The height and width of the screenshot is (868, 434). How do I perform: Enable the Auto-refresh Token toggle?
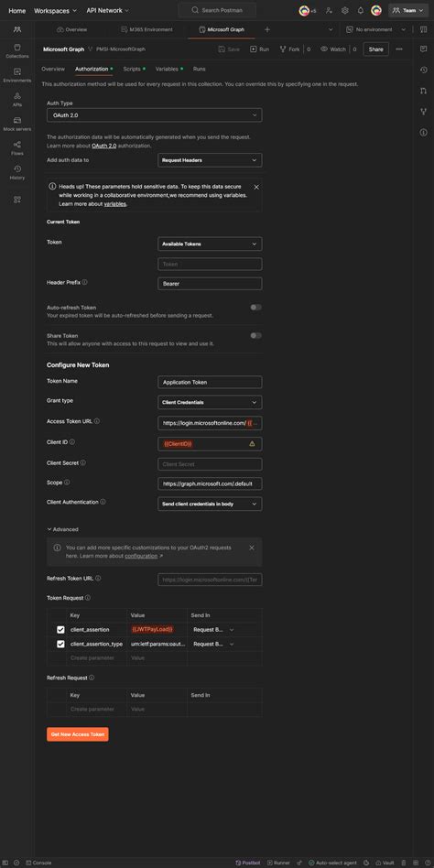(255, 308)
